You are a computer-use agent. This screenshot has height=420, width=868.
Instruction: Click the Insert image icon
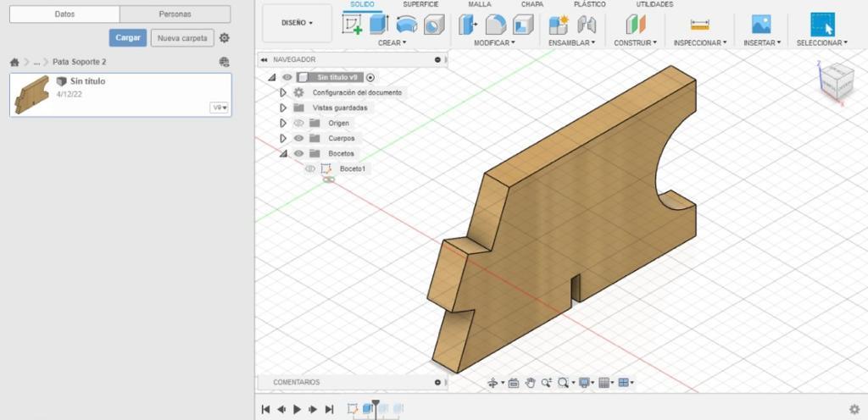pyautogui.click(x=761, y=25)
